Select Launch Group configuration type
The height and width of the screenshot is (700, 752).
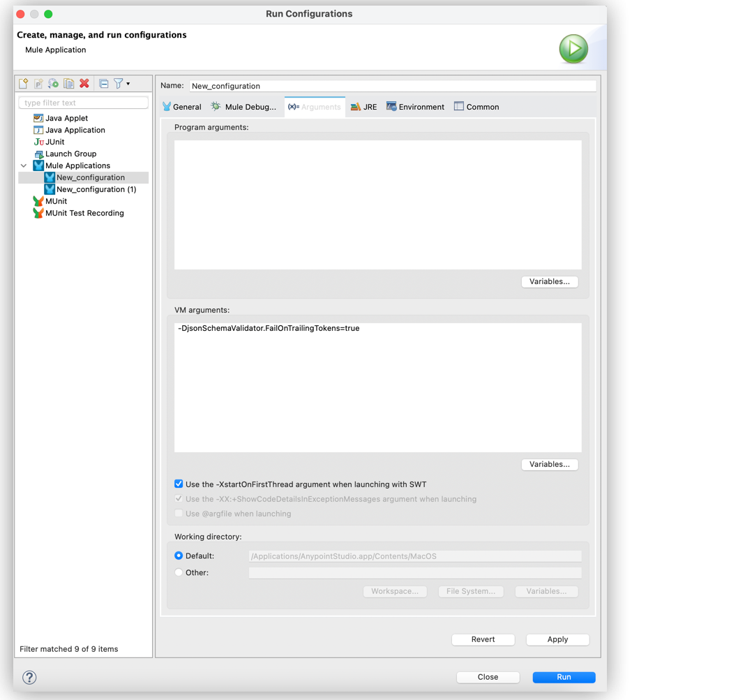[71, 154]
